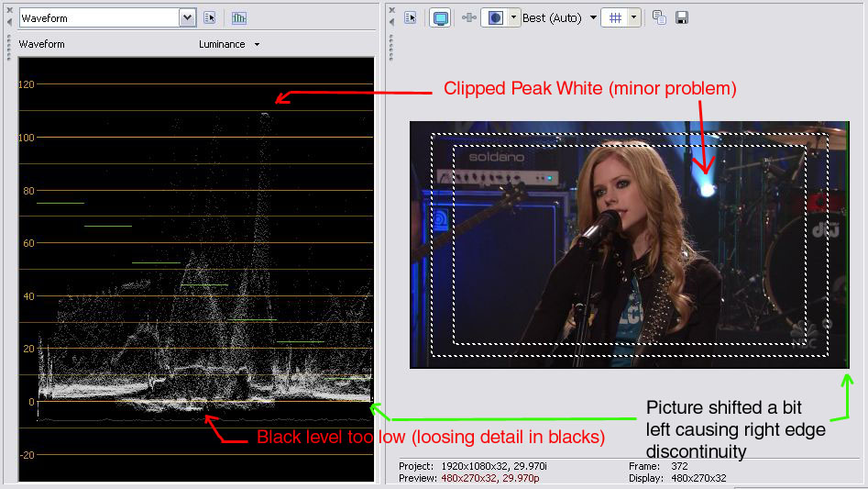
Task: Toggle Preview on External Monitor
Action: (441, 17)
